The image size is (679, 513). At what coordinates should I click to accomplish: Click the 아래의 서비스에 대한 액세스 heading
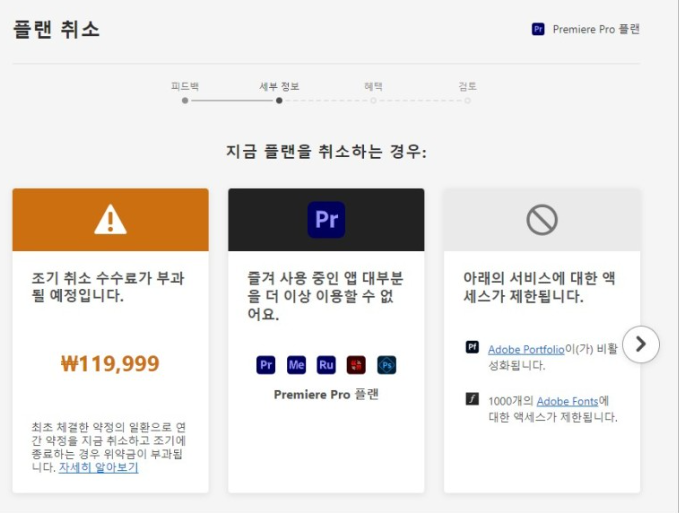click(x=539, y=287)
